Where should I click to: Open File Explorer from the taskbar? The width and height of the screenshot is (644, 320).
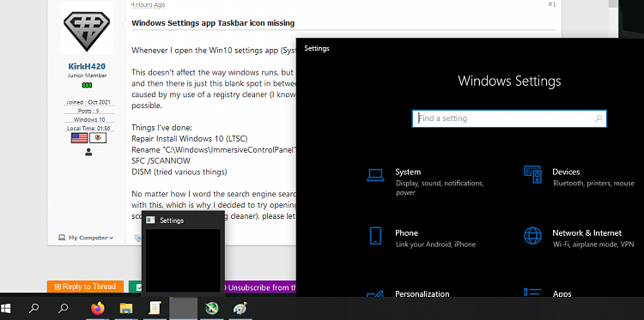pos(126,308)
